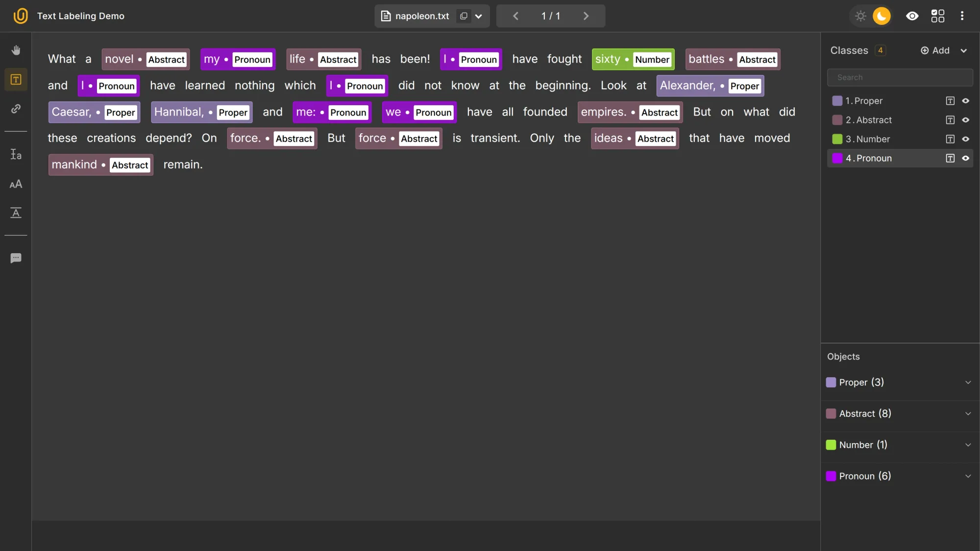Switch to light theme sun icon
980x551 pixels.
(860, 16)
